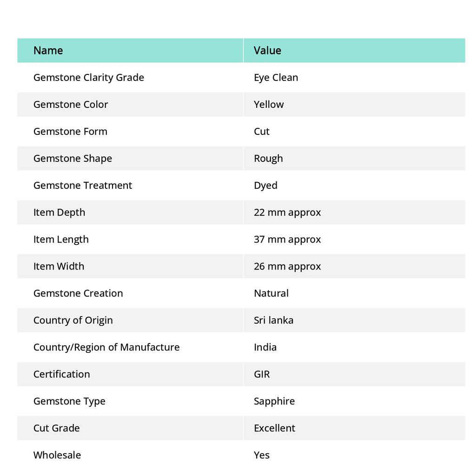The height and width of the screenshot is (476, 476).
Task: Click the Yellow color value
Action: pyautogui.click(x=269, y=104)
